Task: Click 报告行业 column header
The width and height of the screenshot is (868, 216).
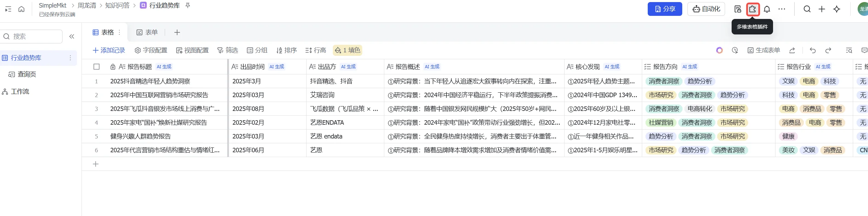Action: point(814,67)
